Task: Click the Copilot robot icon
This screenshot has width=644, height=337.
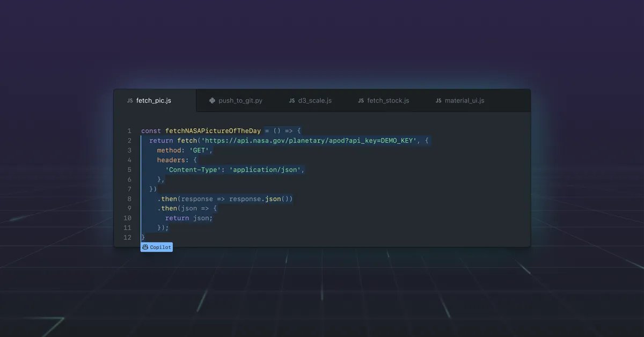Action: pyautogui.click(x=145, y=247)
